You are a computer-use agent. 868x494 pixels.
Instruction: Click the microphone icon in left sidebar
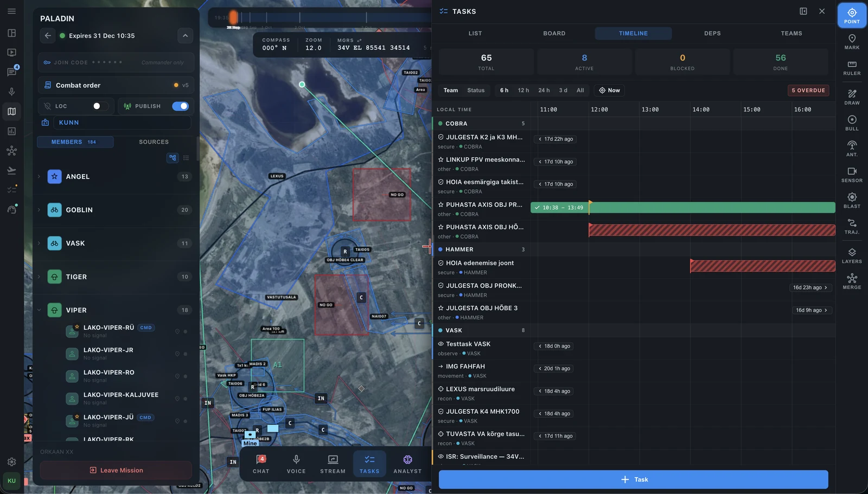(x=11, y=92)
